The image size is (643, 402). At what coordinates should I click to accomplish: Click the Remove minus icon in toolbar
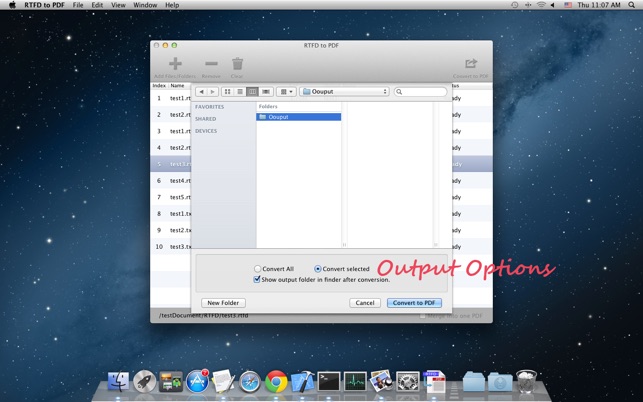(x=212, y=64)
